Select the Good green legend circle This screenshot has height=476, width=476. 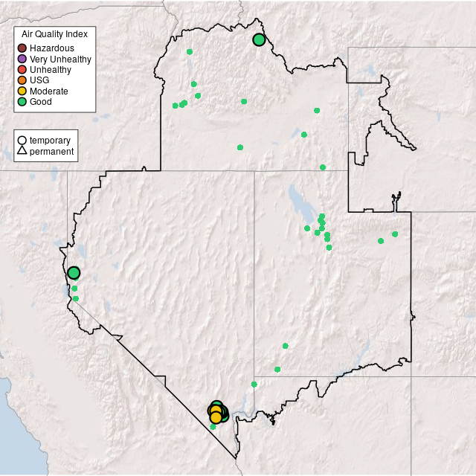[x=22, y=102]
